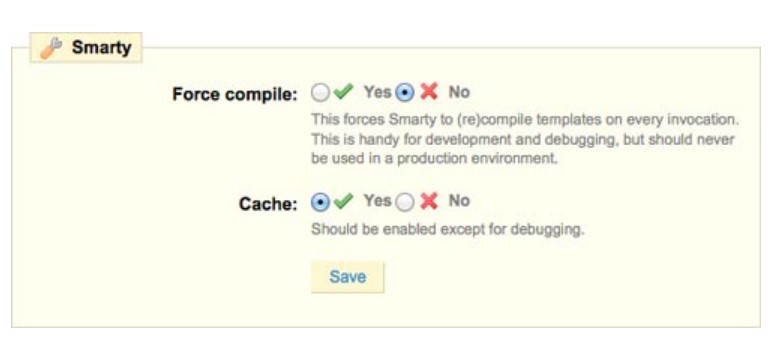The height and width of the screenshot is (364, 776).
Task: Click the green checkmark in Cache row
Action: tap(343, 201)
